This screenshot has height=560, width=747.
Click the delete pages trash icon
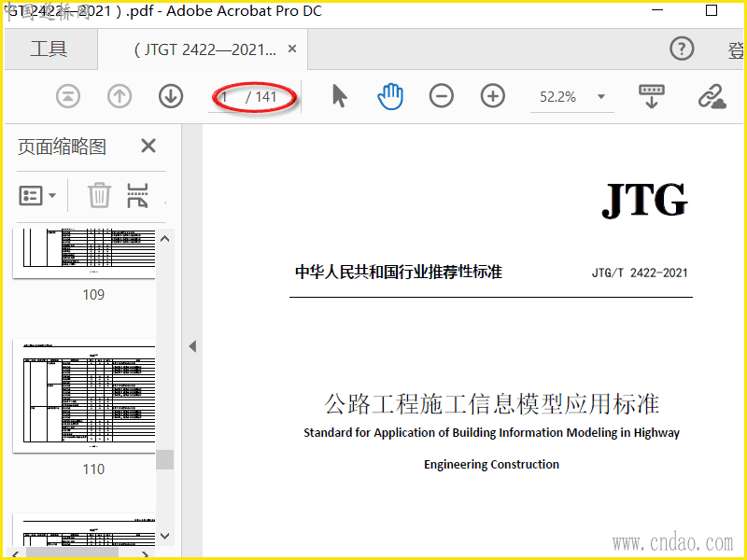pos(99,195)
